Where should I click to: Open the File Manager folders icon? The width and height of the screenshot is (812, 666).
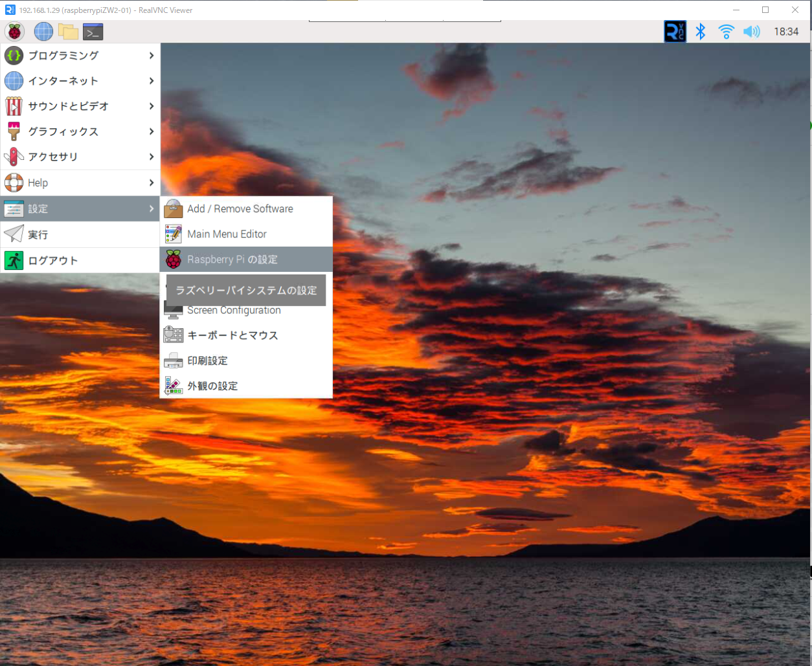click(x=68, y=31)
